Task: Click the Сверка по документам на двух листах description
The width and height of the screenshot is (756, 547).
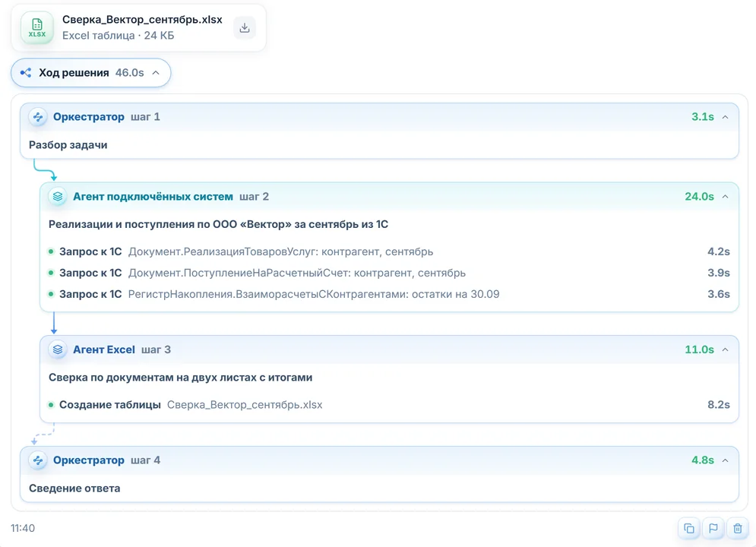Action: point(180,378)
